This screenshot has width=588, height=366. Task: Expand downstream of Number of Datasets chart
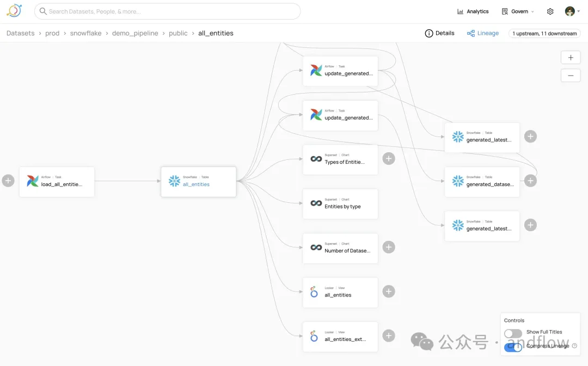(x=388, y=247)
